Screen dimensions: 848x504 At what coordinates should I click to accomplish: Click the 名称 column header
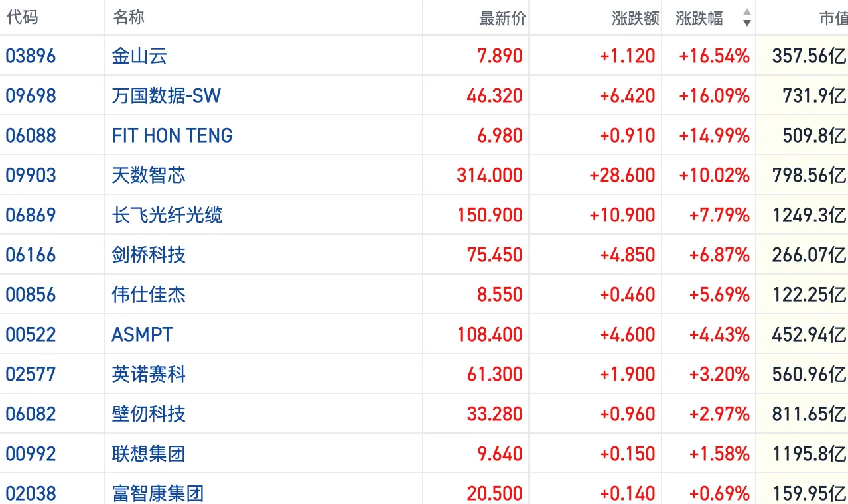(129, 17)
